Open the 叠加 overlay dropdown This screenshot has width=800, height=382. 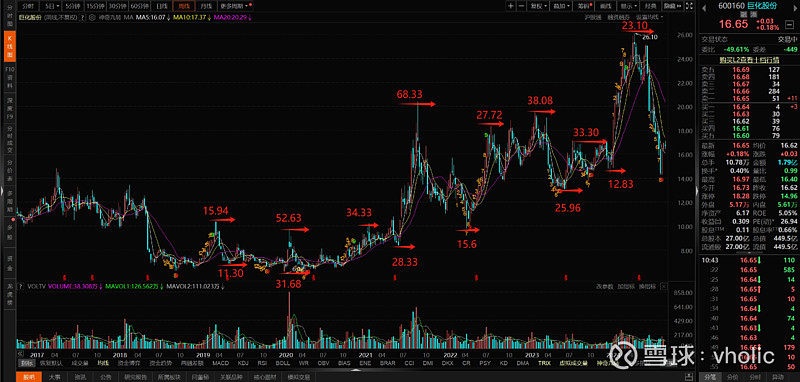click(x=561, y=6)
